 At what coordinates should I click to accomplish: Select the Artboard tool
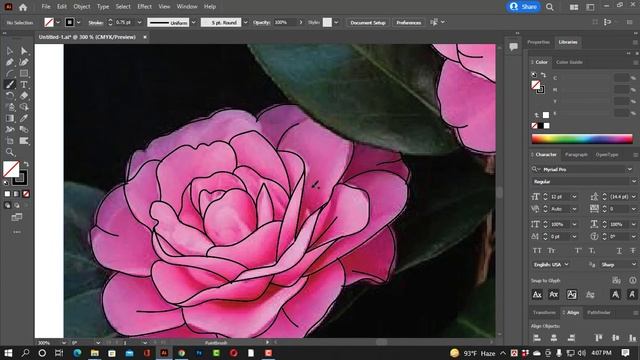10,141
